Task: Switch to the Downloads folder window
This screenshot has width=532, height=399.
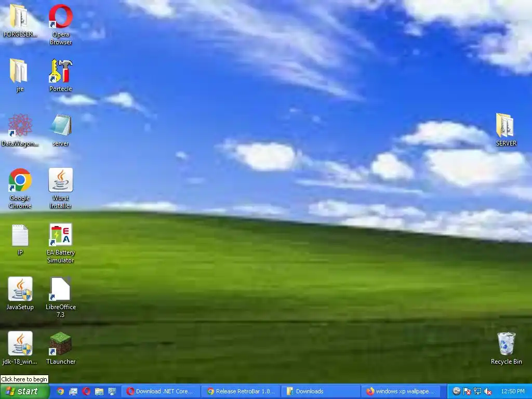Action: pos(321,391)
